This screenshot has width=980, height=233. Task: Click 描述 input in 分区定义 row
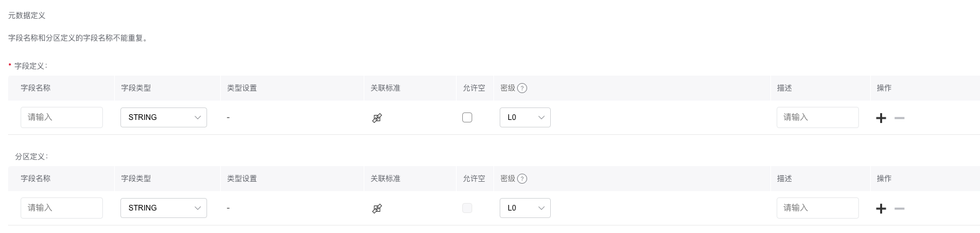[818, 208]
